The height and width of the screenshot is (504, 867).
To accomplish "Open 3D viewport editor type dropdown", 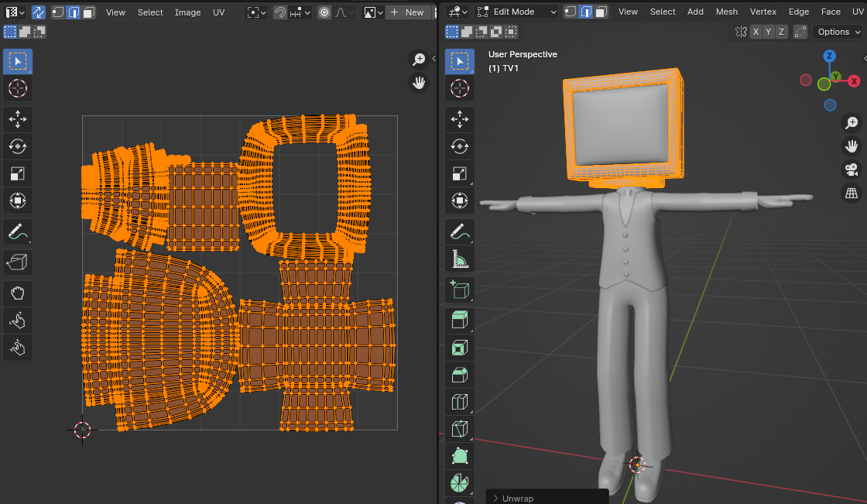I will coord(457,12).
